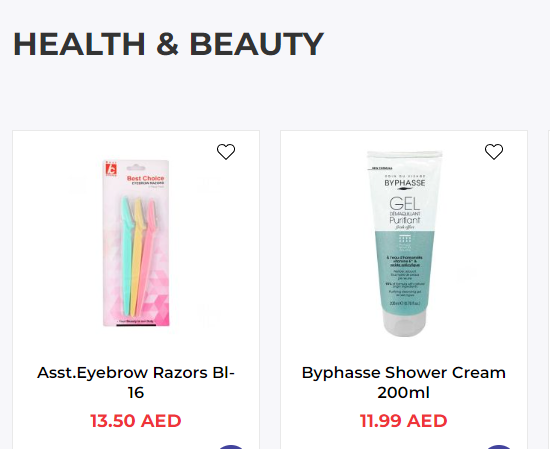Add Asst.Eyebrow Razors to wishlist via heart

coord(226,152)
